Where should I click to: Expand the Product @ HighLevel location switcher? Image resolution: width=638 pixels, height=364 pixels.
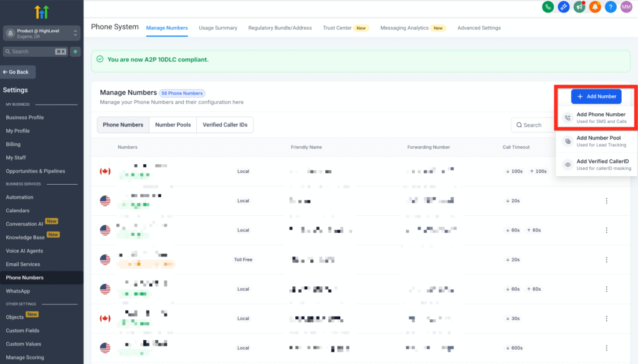42,33
